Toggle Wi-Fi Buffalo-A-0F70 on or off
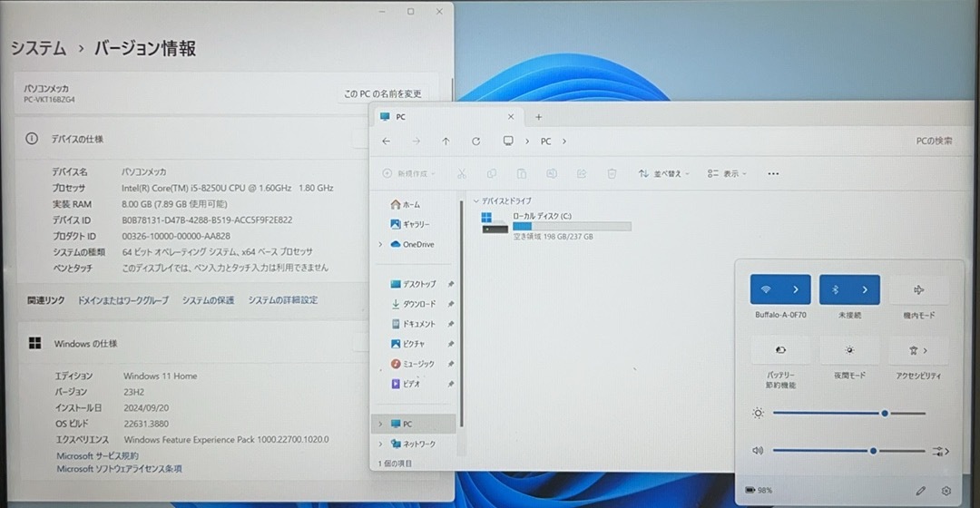The height and width of the screenshot is (508, 980). (x=766, y=290)
